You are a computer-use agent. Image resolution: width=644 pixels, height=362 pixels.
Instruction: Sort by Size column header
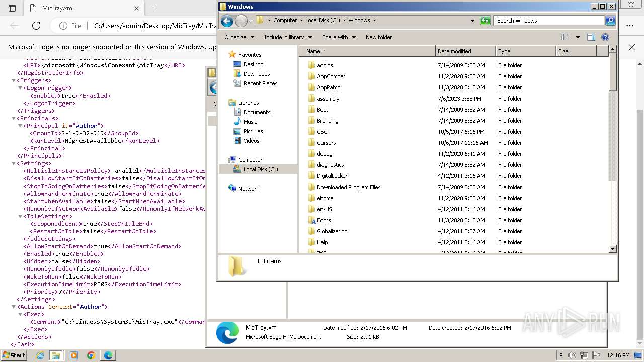[576, 51]
